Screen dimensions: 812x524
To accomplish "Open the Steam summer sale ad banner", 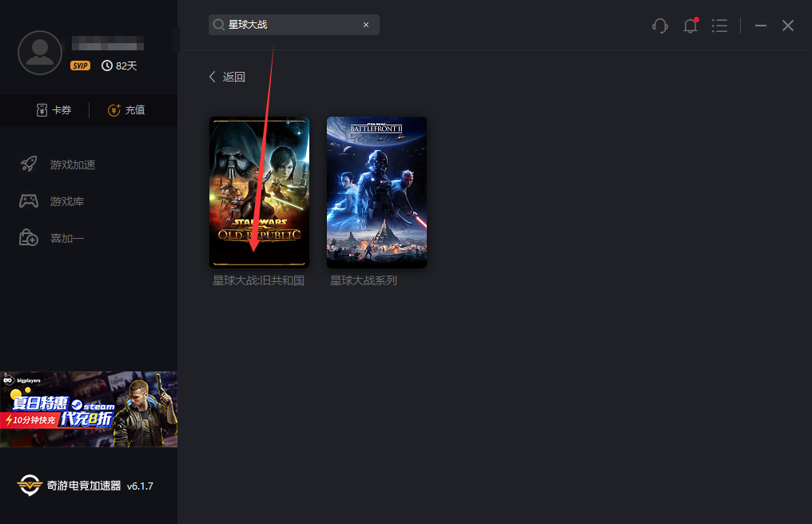I will pyautogui.click(x=88, y=409).
